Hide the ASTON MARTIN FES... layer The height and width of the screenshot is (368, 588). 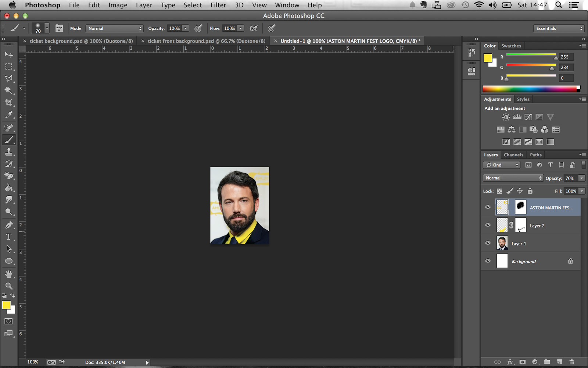488,207
